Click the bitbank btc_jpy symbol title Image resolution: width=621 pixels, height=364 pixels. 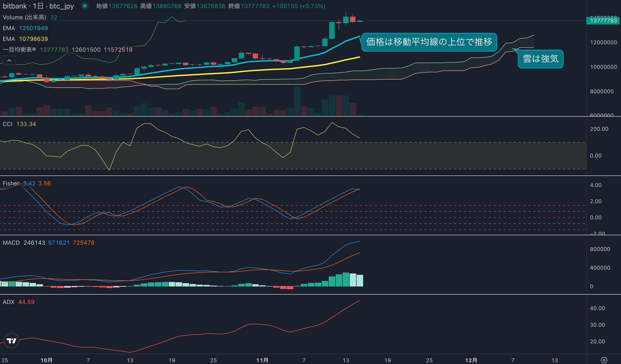(38, 6)
